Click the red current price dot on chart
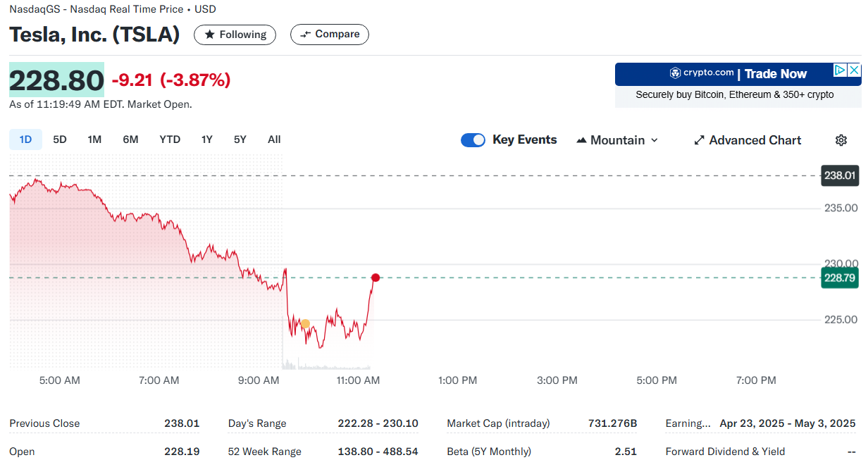The height and width of the screenshot is (460, 868). click(x=376, y=278)
